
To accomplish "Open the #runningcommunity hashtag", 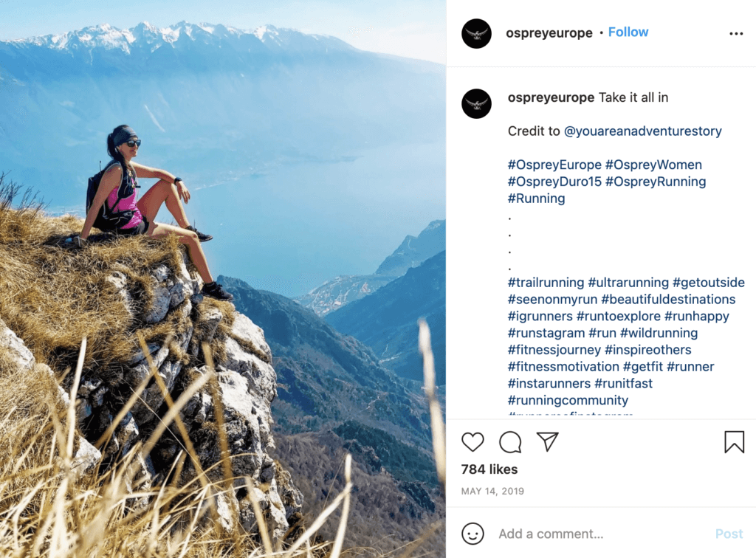I will (568, 401).
